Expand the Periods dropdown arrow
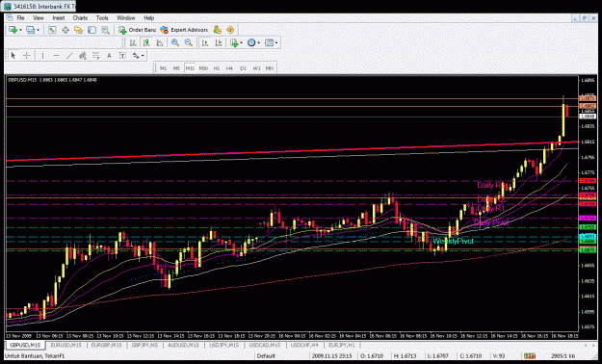This screenshot has width=602, height=364. click(259, 43)
